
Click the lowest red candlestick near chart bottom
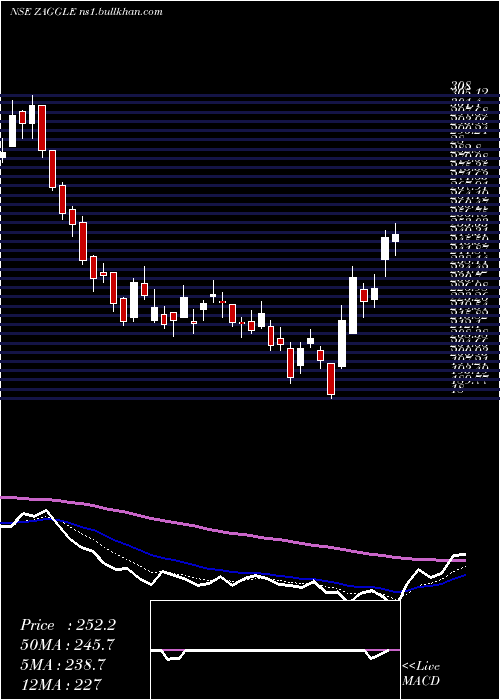(331, 379)
